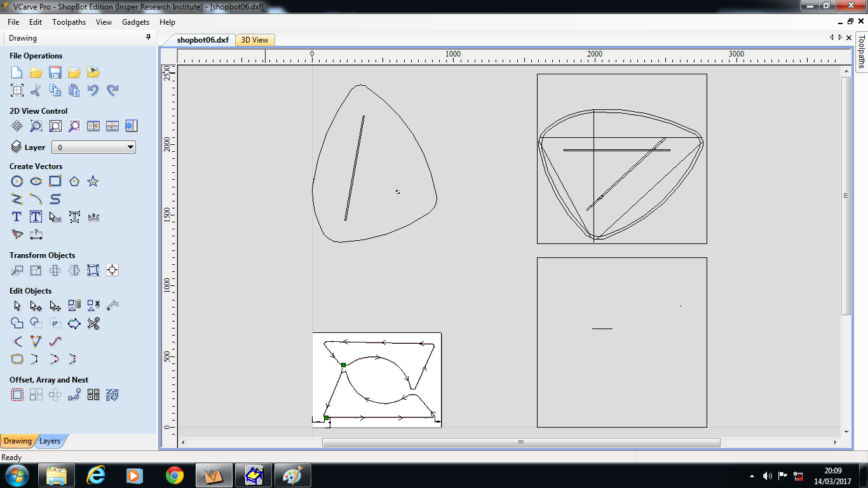Open Set Size scale tool

[x=36, y=270]
